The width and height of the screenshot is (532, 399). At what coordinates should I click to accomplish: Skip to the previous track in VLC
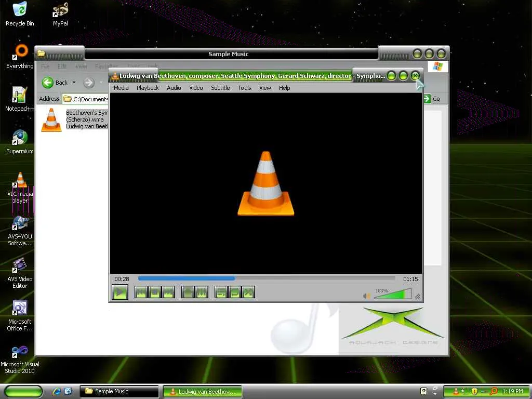click(x=141, y=292)
